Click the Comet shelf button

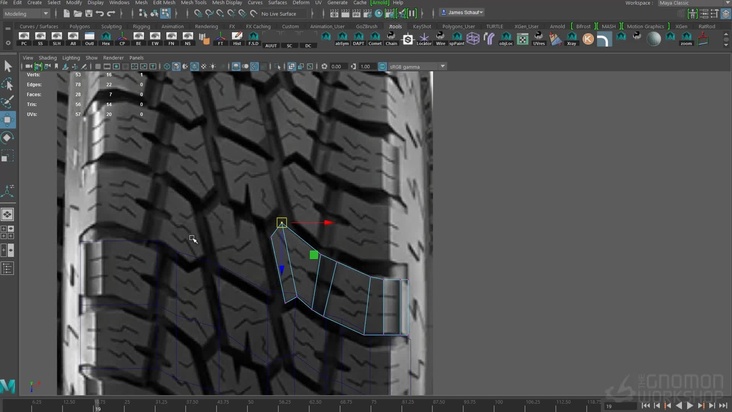click(375, 38)
